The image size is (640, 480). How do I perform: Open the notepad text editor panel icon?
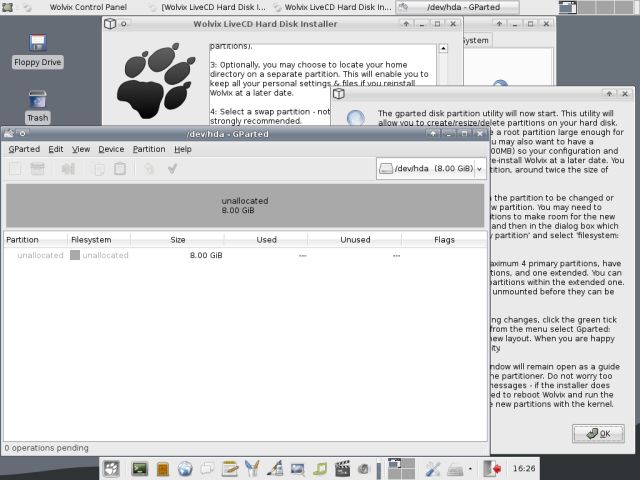pyautogui.click(x=230, y=469)
